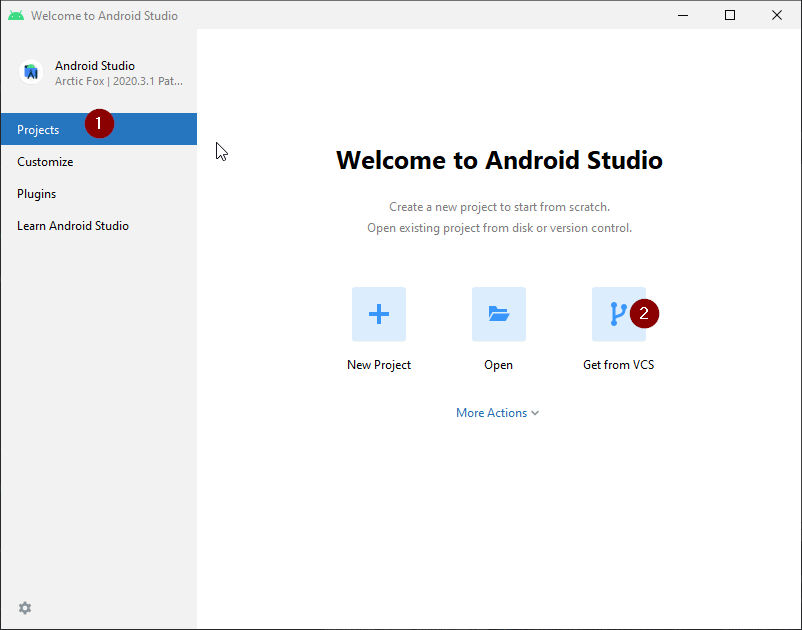Minimize the Welcome window
The image size is (802, 630).
[x=683, y=15]
